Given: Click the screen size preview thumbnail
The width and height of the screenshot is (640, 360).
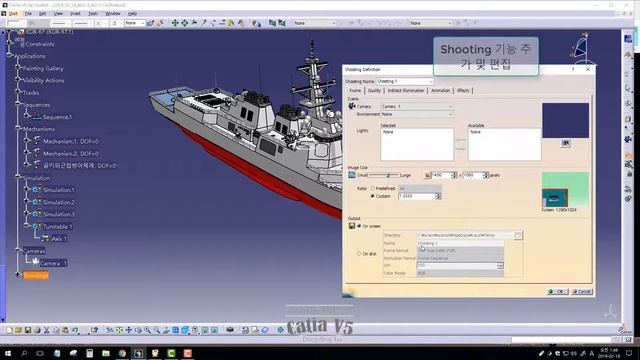Looking at the screenshot, I should click(565, 190).
